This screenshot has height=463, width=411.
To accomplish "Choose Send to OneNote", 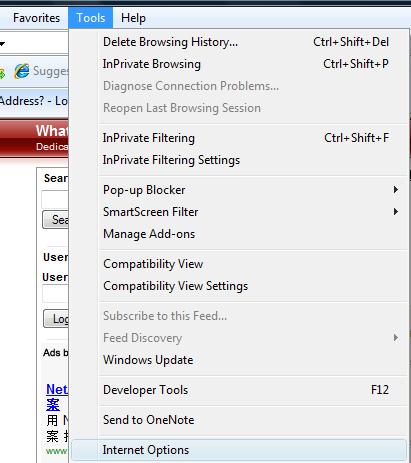I will click(x=239, y=420).
